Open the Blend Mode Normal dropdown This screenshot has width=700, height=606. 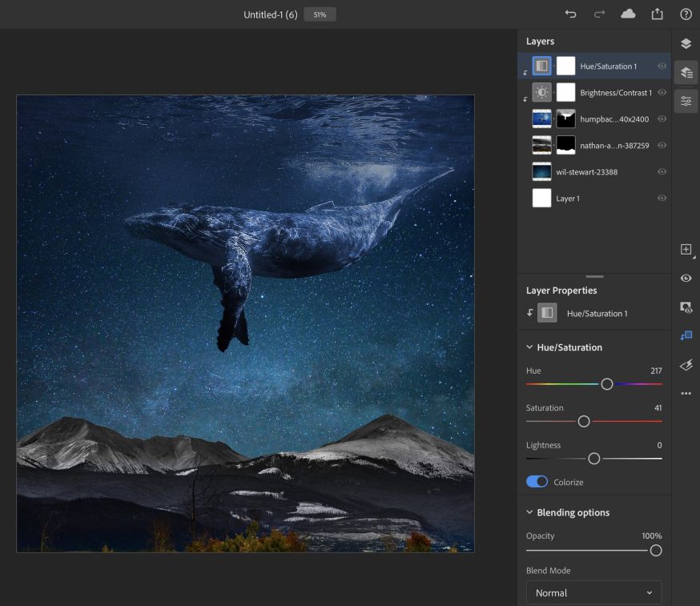(593, 592)
